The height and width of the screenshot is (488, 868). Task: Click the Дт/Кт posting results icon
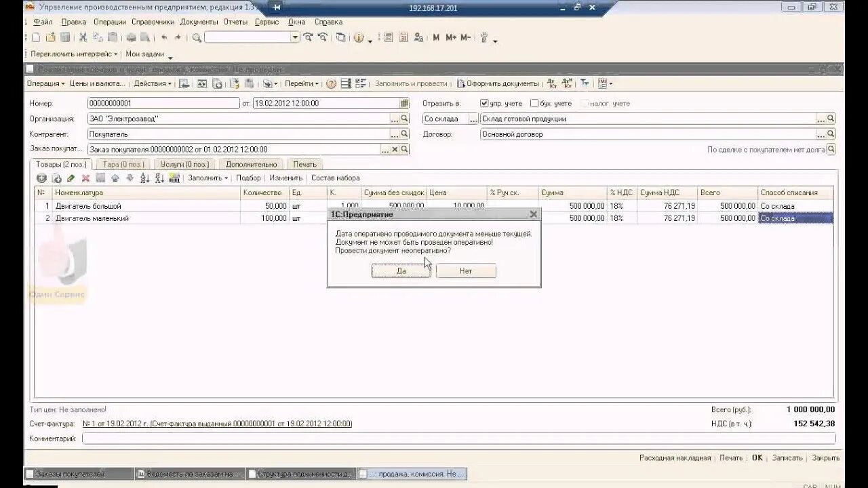click(x=551, y=84)
